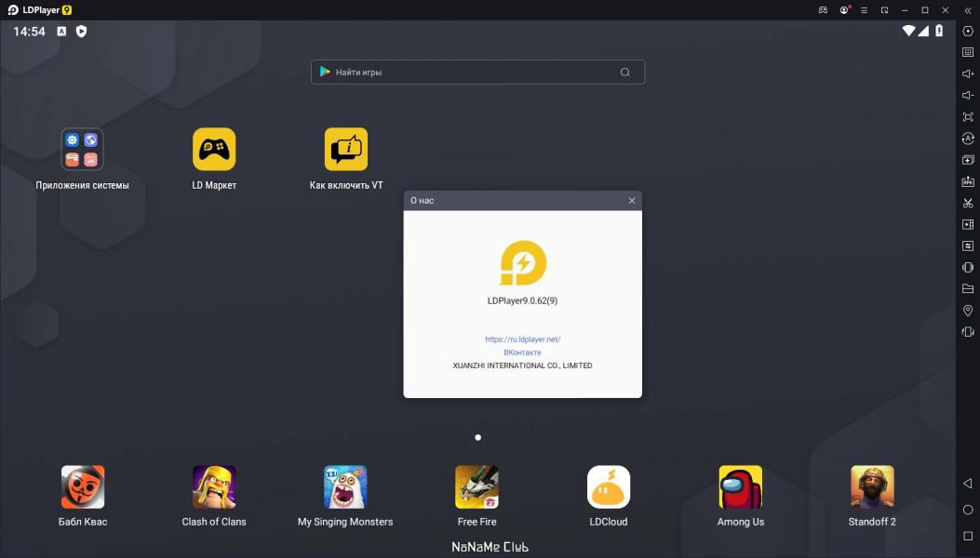The image size is (980, 558).
Task: Click the Install APK sidebar icon
Action: [x=968, y=181]
